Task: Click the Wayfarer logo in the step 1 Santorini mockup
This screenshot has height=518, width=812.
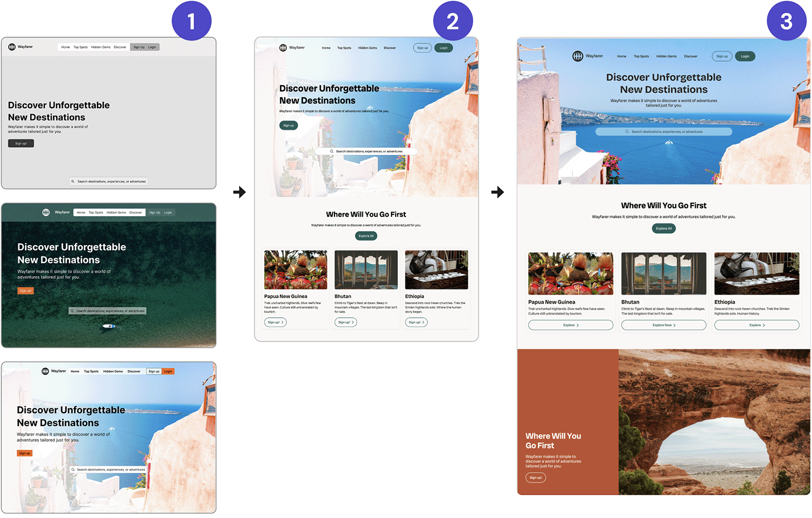Action: point(54,371)
